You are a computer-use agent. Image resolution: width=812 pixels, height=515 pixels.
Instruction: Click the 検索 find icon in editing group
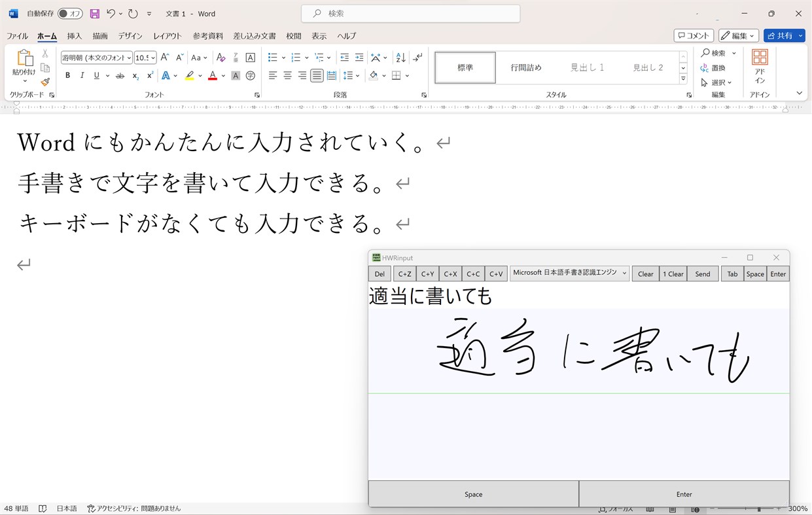[705, 53]
